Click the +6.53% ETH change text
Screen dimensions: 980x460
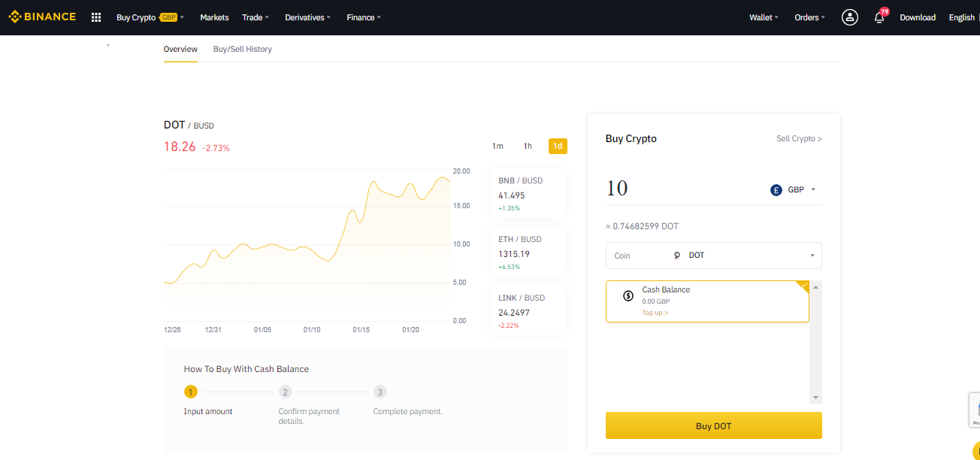click(x=509, y=267)
